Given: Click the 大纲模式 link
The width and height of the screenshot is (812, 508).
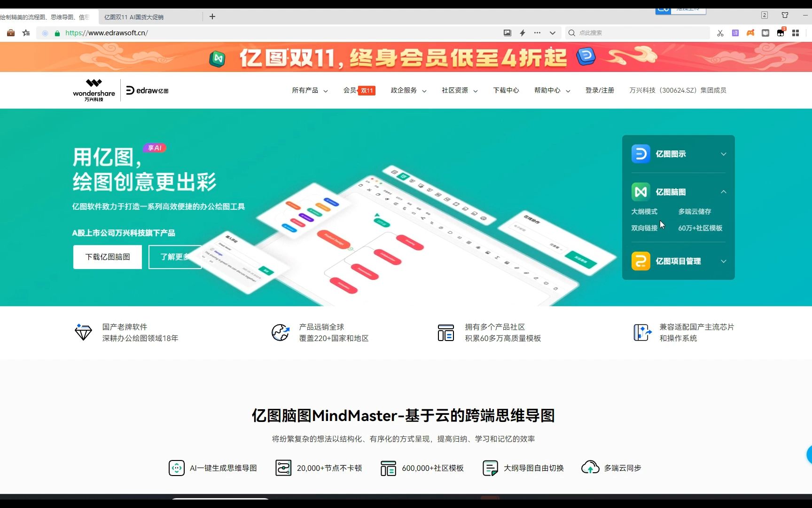Looking at the screenshot, I should (x=644, y=212).
